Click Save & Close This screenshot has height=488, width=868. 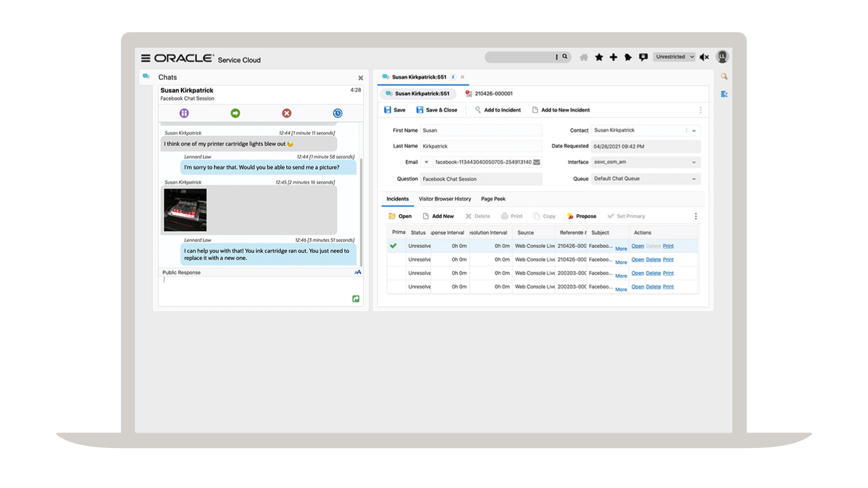click(x=437, y=110)
